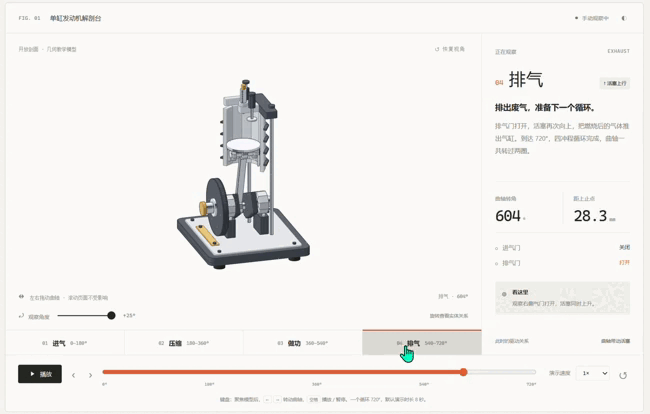Click the 看这里 hint card
Image resolution: width=650 pixels, height=414 pixels.
563,298
